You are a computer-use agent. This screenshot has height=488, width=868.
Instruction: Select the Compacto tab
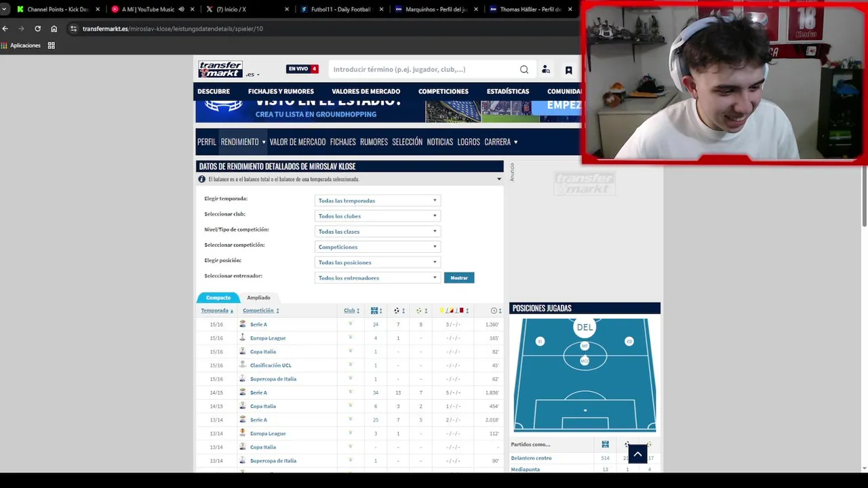[218, 298]
